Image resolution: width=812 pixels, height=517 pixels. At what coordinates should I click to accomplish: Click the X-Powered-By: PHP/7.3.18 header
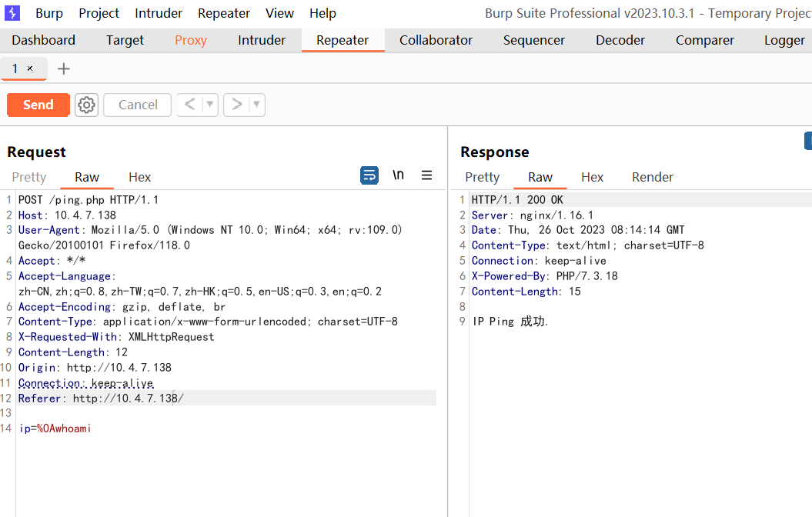(x=545, y=276)
